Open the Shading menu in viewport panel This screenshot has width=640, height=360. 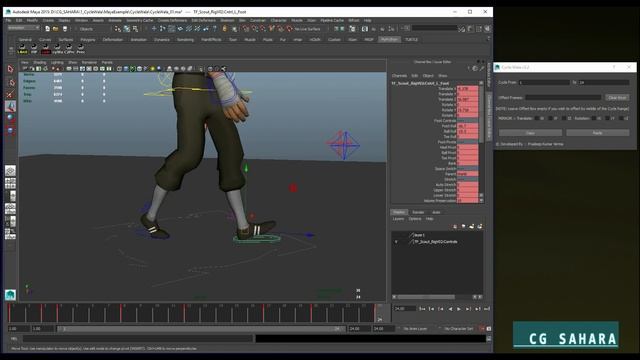40,62
